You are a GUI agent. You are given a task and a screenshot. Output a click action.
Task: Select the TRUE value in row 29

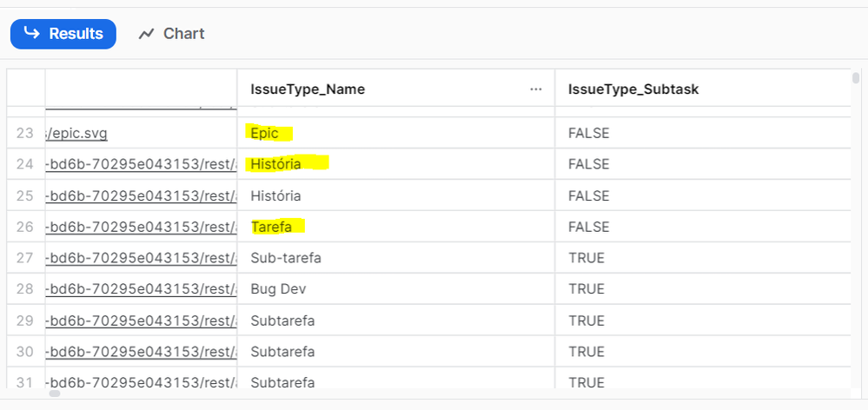pyautogui.click(x=586, y=321)
